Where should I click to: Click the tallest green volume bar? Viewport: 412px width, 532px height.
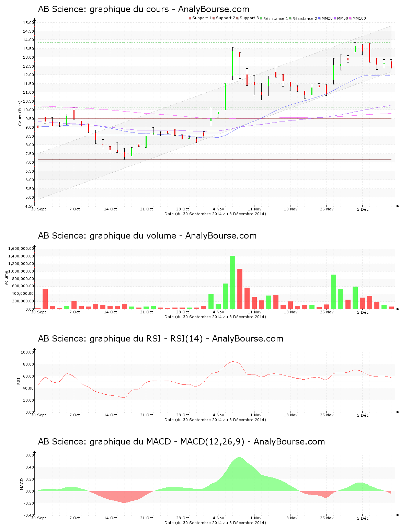tap(232, 282)
